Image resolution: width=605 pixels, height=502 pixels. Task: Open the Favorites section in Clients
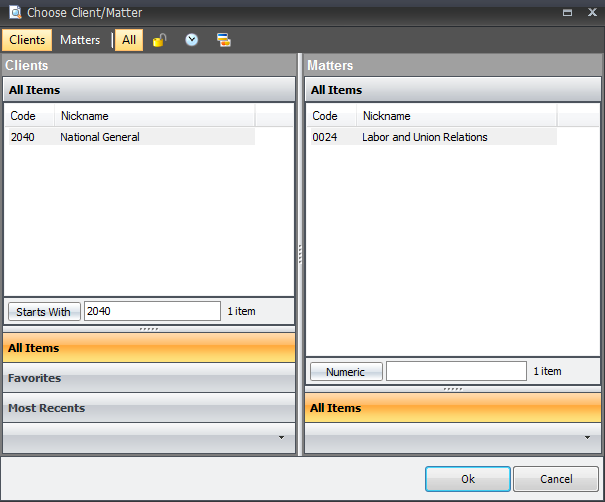[x=149, y=378]
